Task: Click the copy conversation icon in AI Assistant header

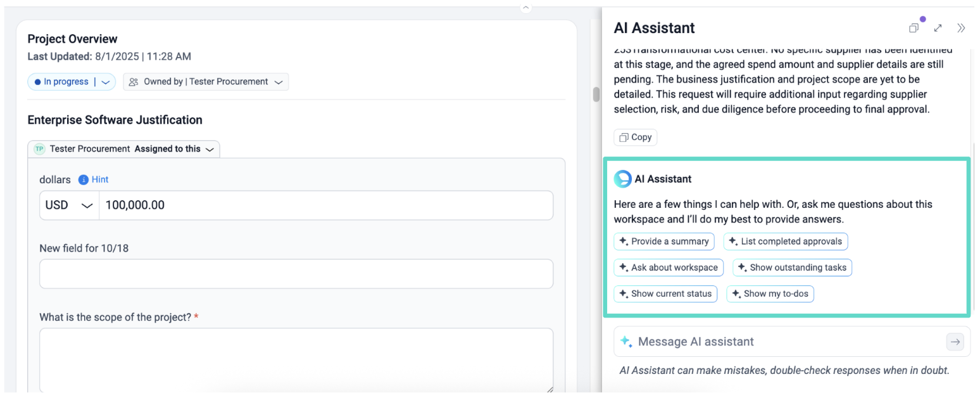Action: [914, 28]
